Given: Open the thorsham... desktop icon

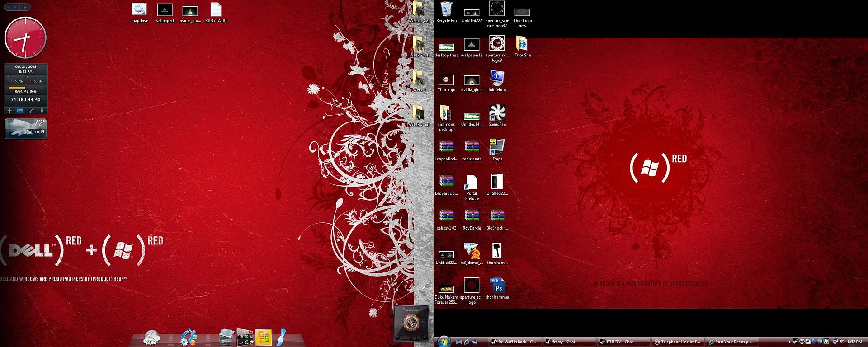Looking at the screenshot, I should coord(497,253).
